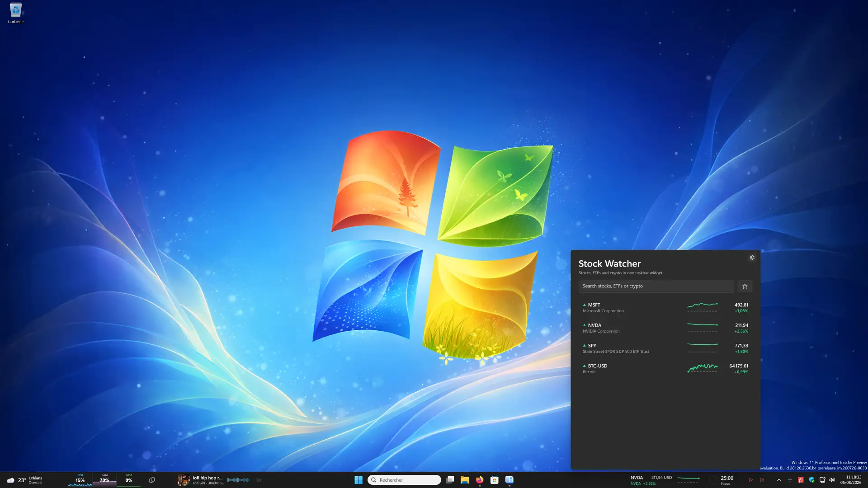Click the NVDA taskbar stock ticker widget
Viewport: 868px width, 488px height.
click(x=665, y=480)
